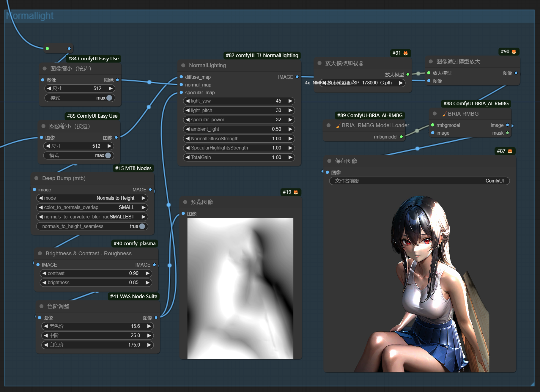The height and width of the screenshot is (392, 540).
Task: Click the NormalLighting IMAGE output socket
Action: pyautogui.click(x=297, y=77)
